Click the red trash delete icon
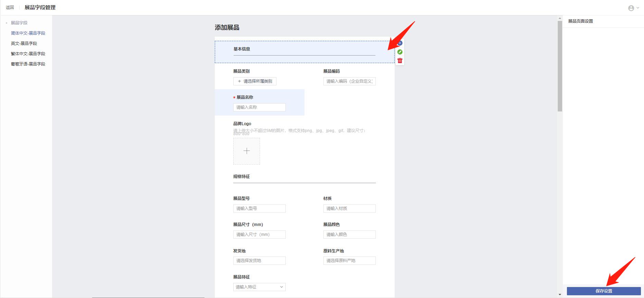The width and height of the screenshot is (644, 298). tap(400, 61)
